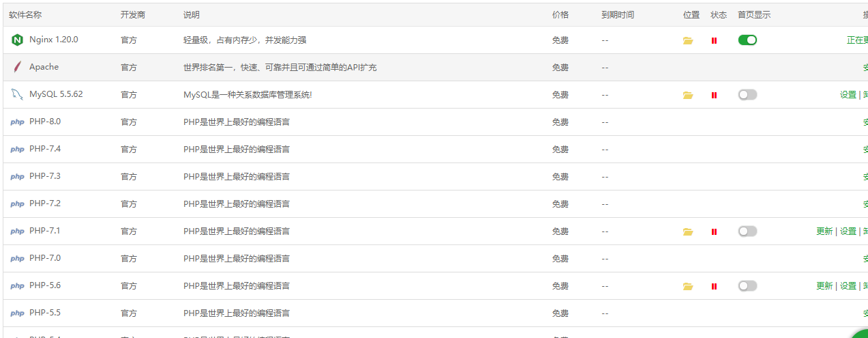Enable homepage display for PHP-7.1

tap(747, 231)
